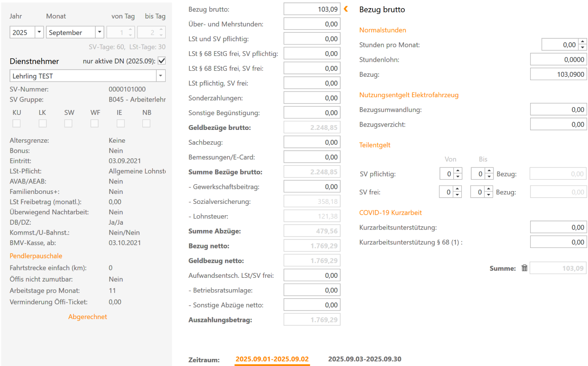Click the down arrow of SV pflichtig Von stepper
588x366 pixels.
(x=457, y=176)
